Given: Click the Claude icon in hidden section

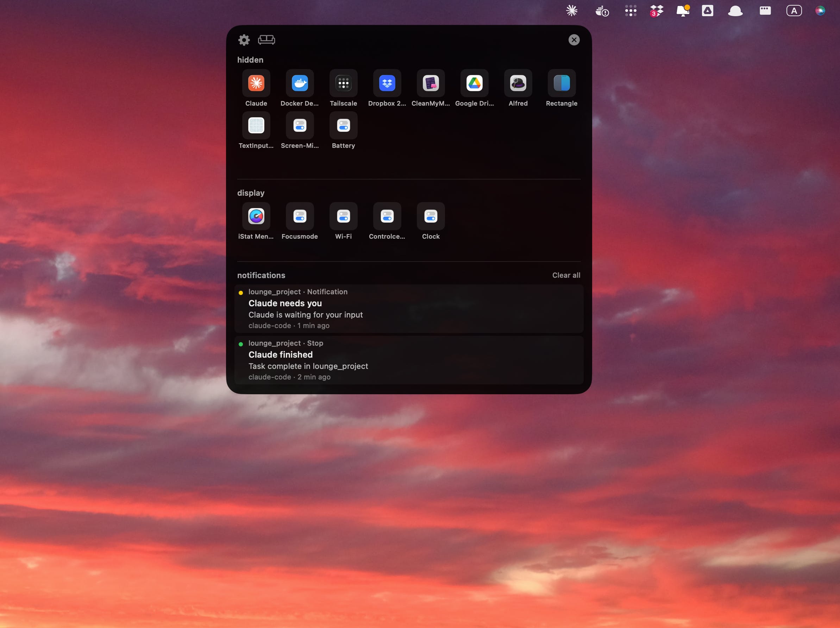Looking at the screenshot, I should 256,83.
